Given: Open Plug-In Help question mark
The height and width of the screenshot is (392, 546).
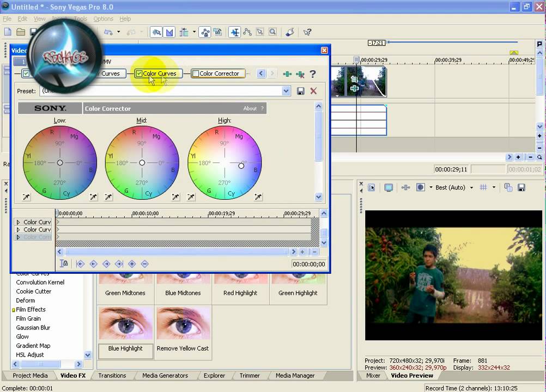Looking at the screenshot, I should (313, 73).
